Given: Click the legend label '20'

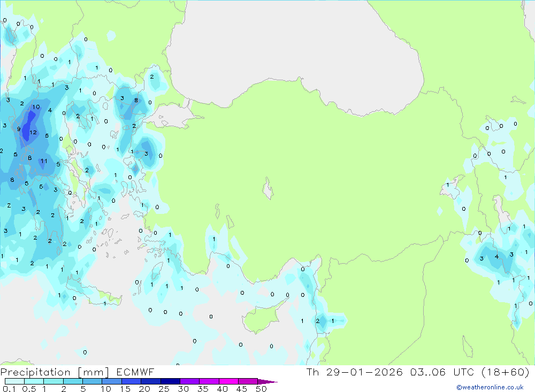Looking at the screenshot, I should click(144, 389).
